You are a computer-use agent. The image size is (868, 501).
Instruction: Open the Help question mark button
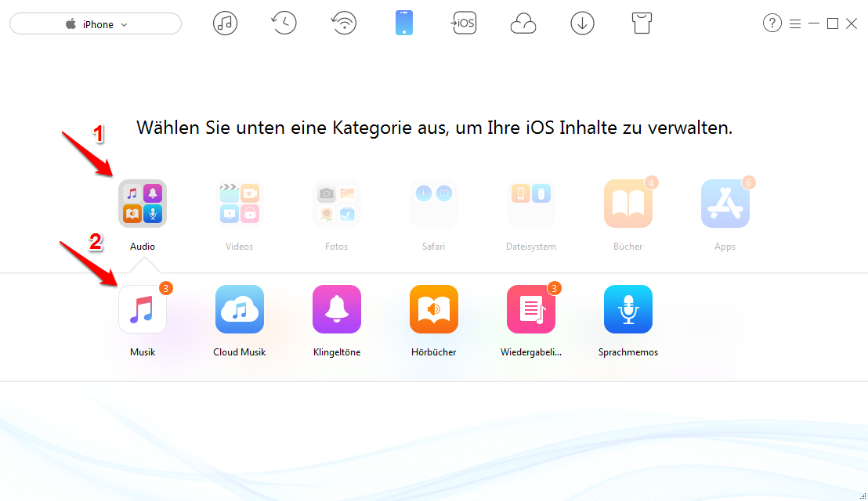pos(772,23)
